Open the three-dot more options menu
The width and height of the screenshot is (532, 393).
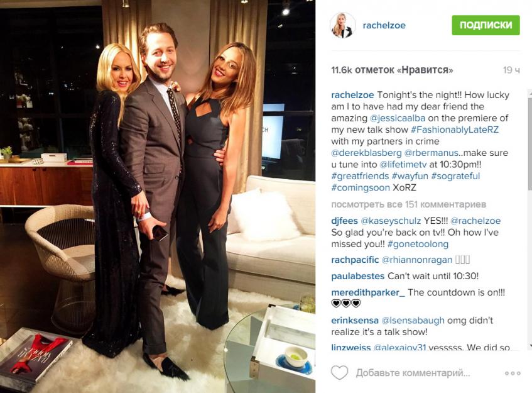[x=513, y=373]
